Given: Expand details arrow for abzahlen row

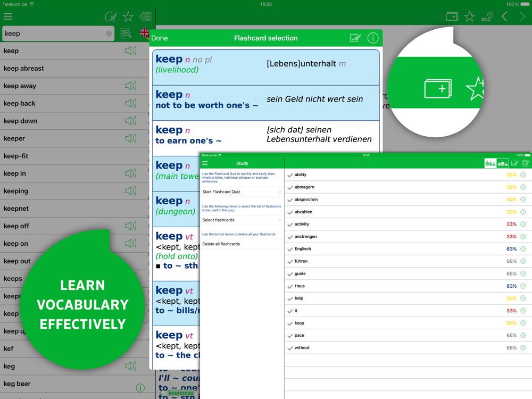Looking at the screenshot, I should click(x=523, y=212).
